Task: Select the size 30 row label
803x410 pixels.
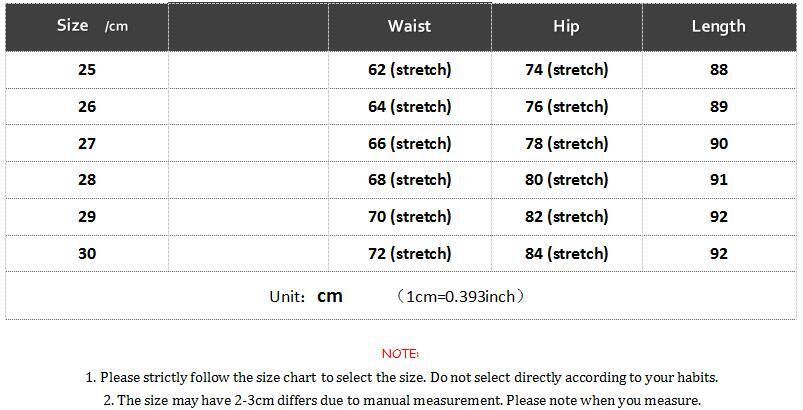Action: 87,254
